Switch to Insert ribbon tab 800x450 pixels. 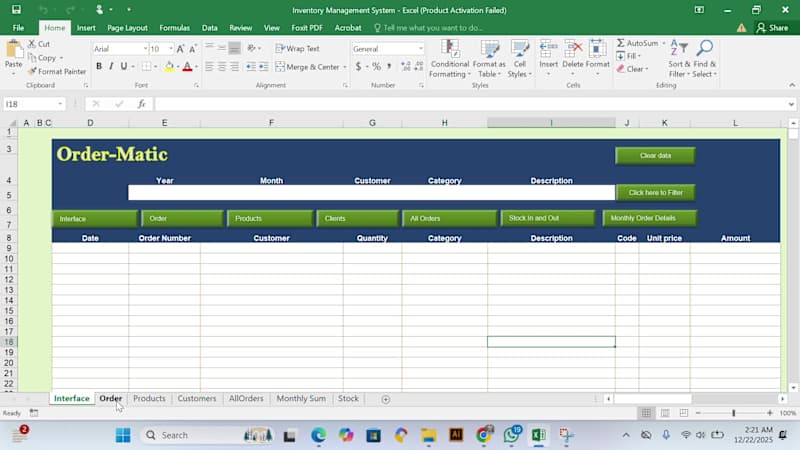click(86, 28)
